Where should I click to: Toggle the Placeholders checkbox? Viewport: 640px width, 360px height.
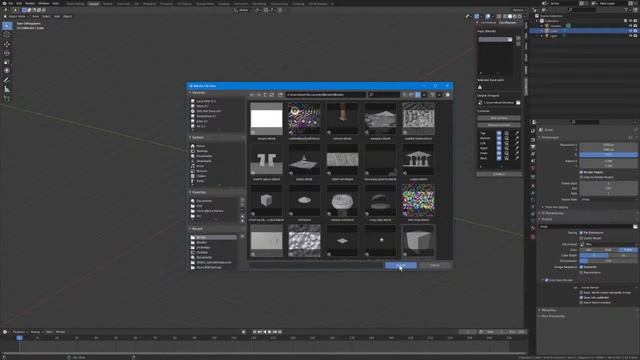(x=581, y=272)
